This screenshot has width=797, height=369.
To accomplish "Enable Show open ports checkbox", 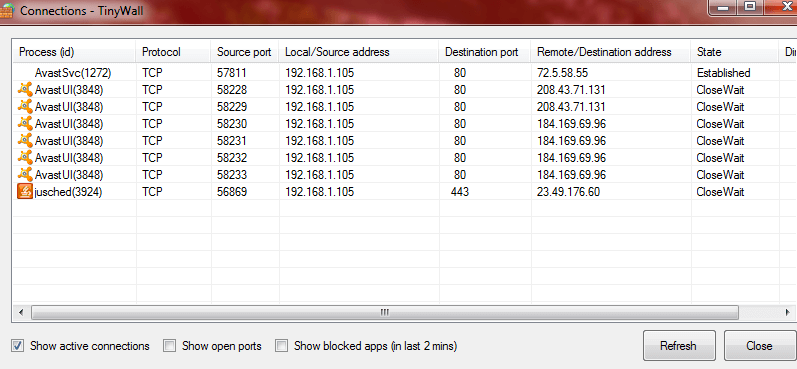I will tap(169, 346).
